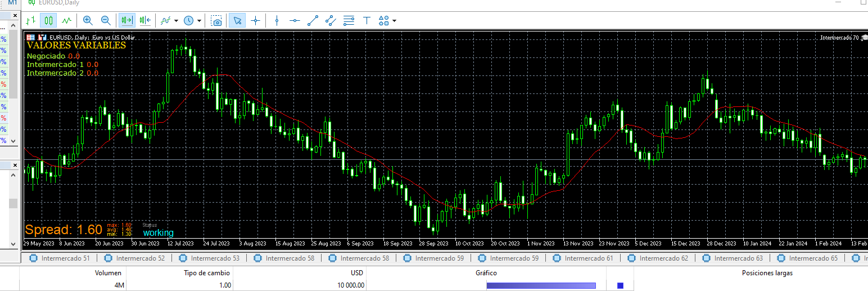Open the shapes objects tool
The image size is (868, 291).
pos(384,21)
